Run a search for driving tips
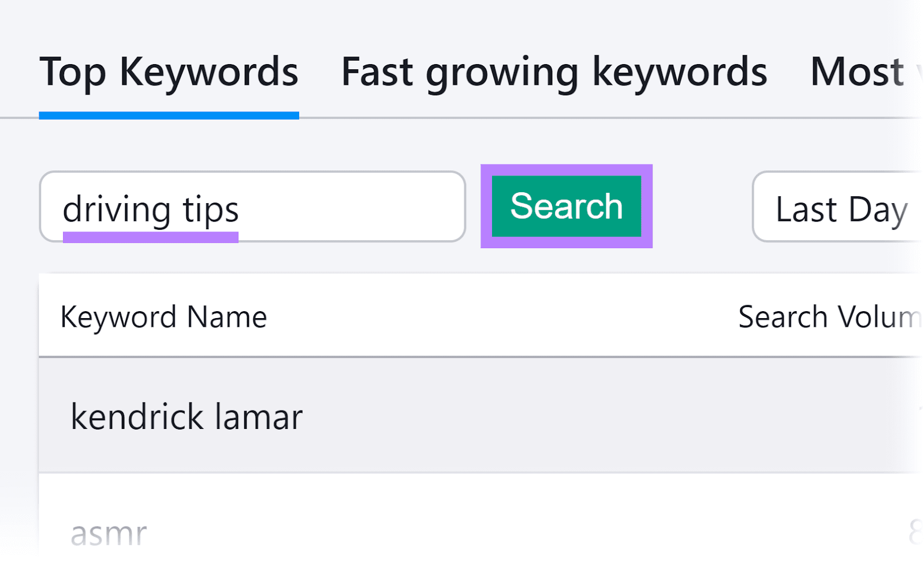Screen dimensions: 924x564 [566, 206]
